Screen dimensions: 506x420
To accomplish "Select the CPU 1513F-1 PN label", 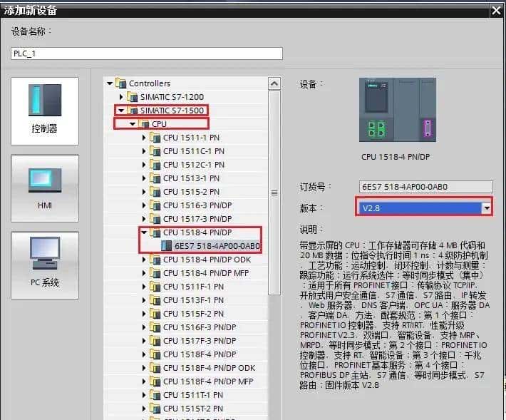I will pyautogui.click(x=193, y=300).
